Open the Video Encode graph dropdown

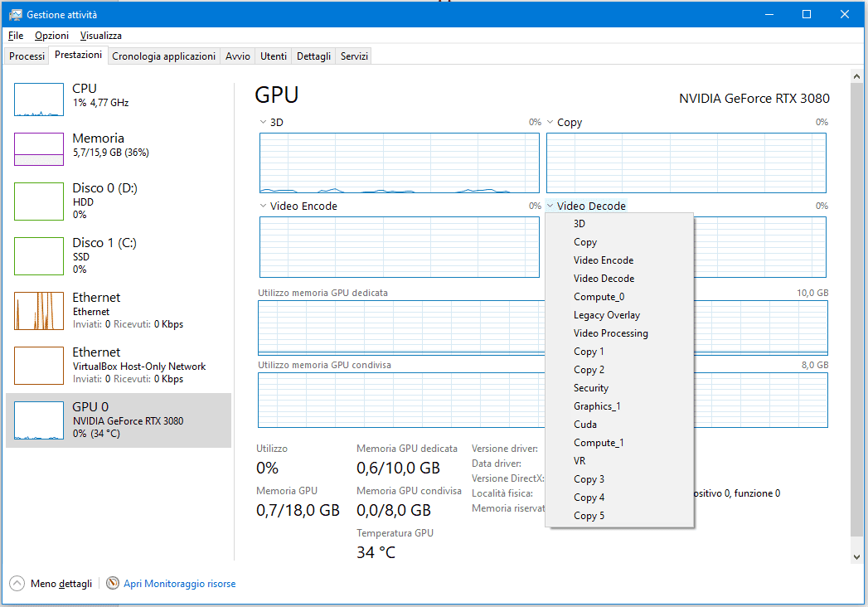coord(263,206)
